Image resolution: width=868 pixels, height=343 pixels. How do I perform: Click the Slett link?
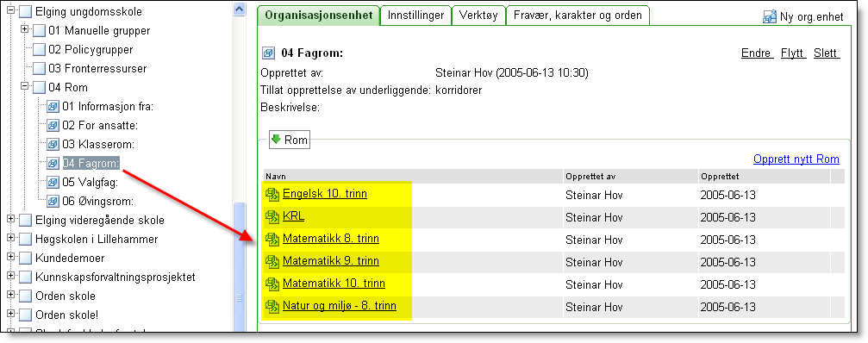[827, 53]
